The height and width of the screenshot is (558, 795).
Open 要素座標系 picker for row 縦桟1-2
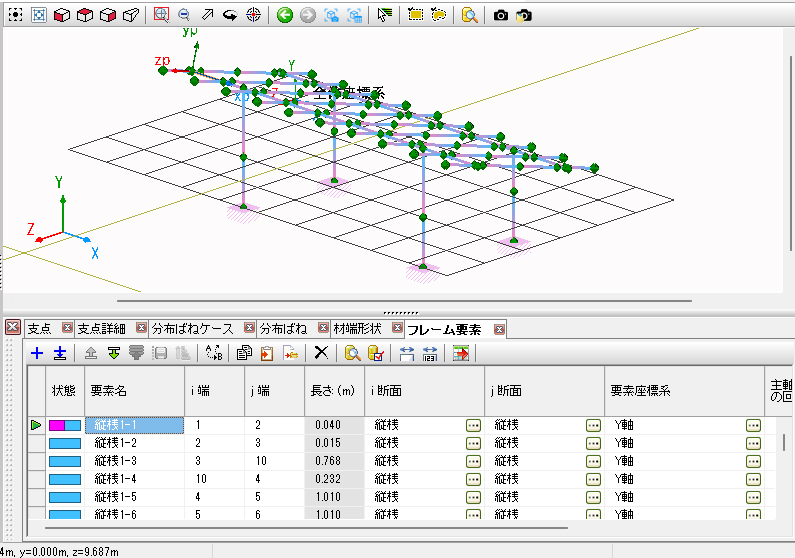[753, 443]
